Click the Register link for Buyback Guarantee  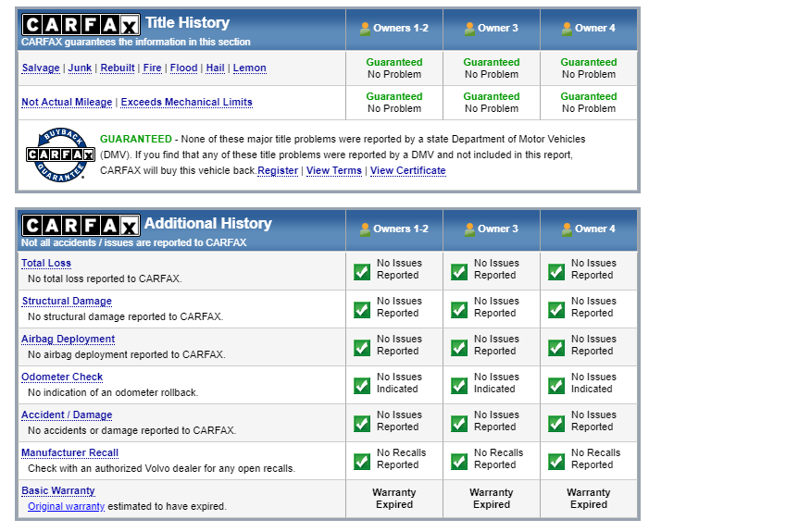pyautogui.click(x=278, y=170)
